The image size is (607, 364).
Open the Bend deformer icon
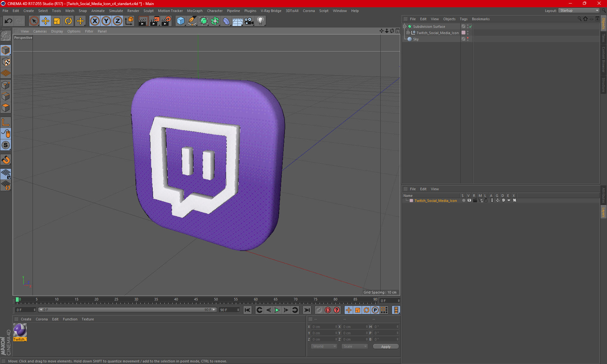pyautogui.click(x=226, y=21)
